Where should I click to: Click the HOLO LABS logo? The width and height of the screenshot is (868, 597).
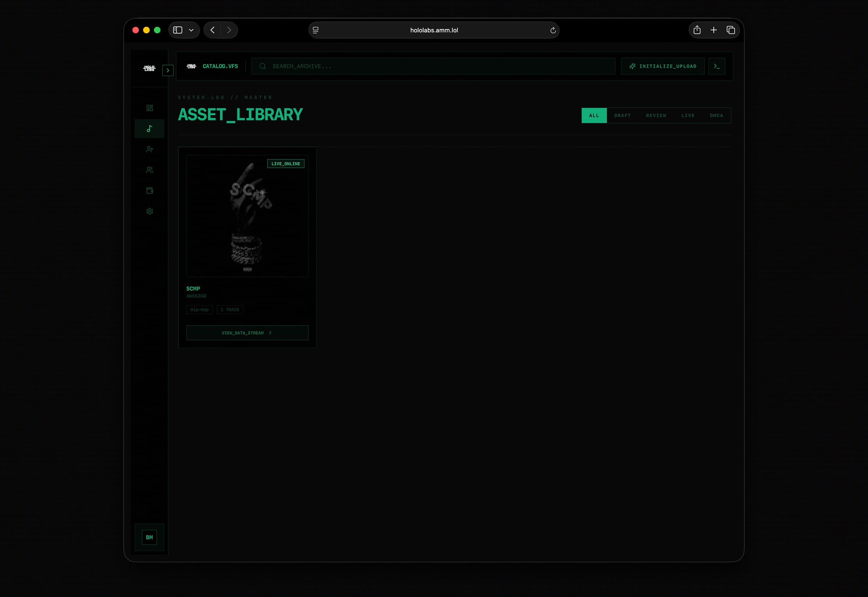[149, 68]
